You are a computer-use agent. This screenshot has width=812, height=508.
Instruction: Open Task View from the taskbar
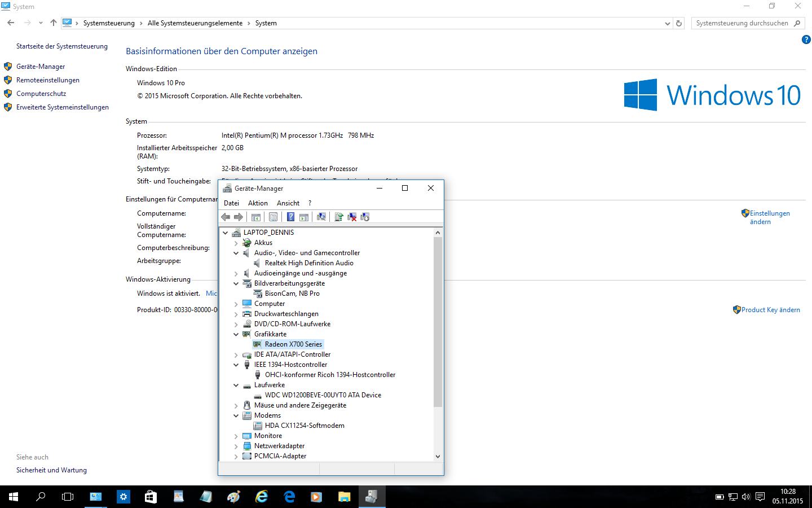point(68,497)
